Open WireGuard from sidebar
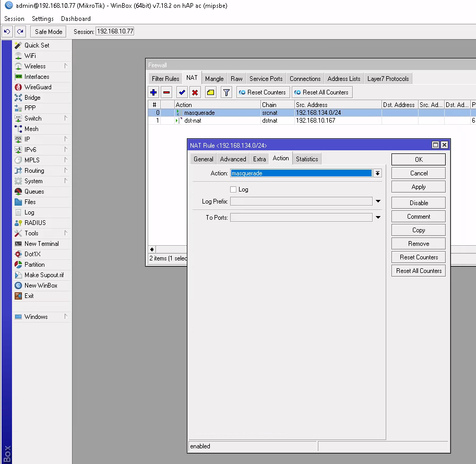The height and width of the screenshot is (464, 476). (38, 87)
